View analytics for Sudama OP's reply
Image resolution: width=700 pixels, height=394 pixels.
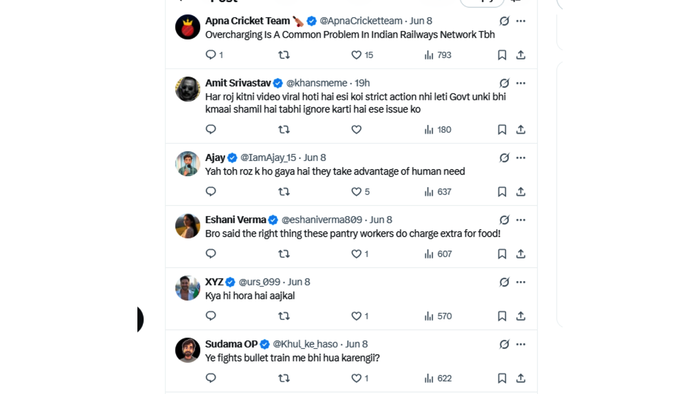coord(438,378)
